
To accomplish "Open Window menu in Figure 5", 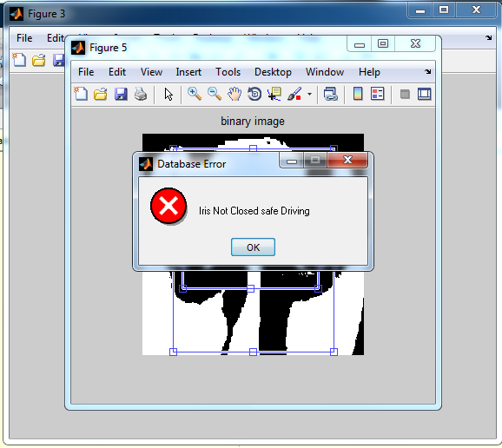I will [x=325, y=72].
